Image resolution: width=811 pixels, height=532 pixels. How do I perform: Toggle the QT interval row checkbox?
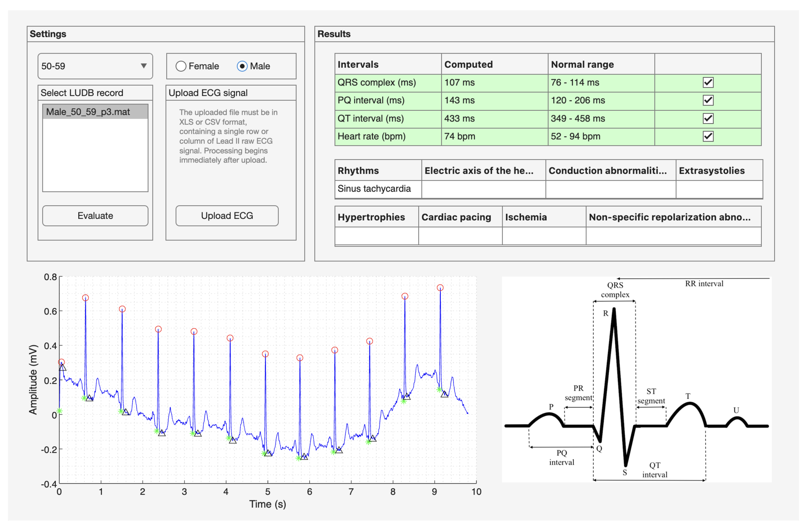pos(708,118)
